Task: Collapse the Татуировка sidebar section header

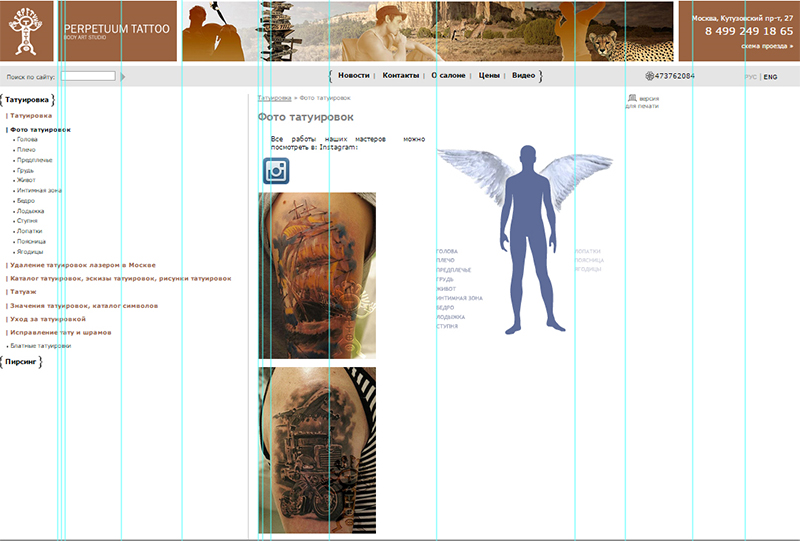Action: coord(27,100)
